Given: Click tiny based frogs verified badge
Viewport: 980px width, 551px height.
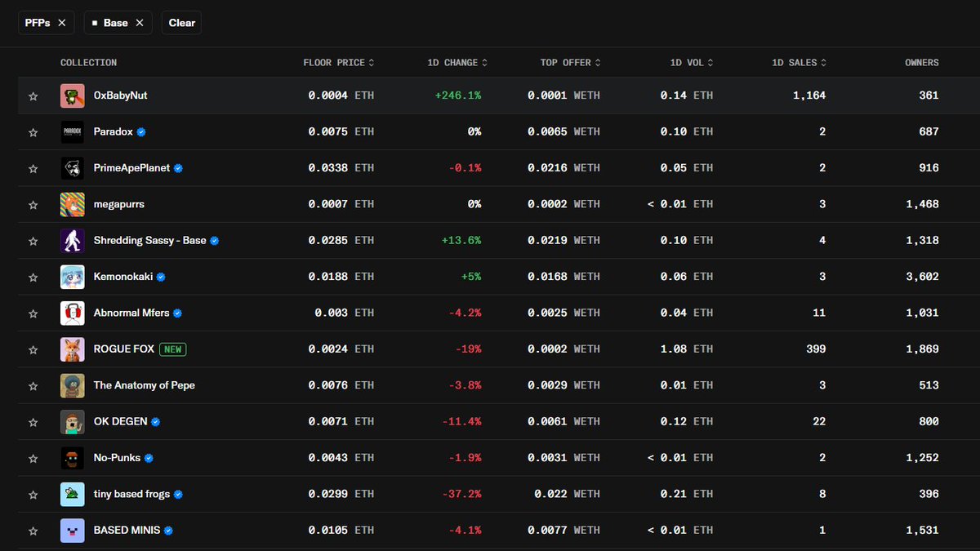Looking at the screenshot, I should 178,494.
